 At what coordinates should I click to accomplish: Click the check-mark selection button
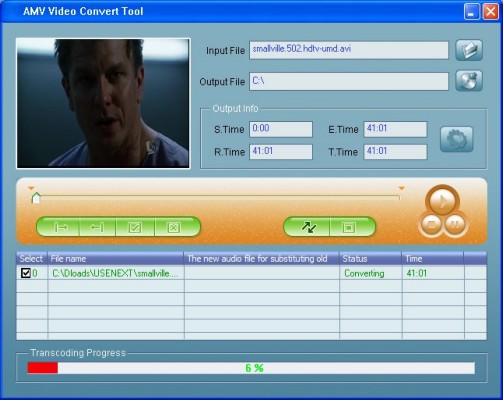tap(135, 227)
